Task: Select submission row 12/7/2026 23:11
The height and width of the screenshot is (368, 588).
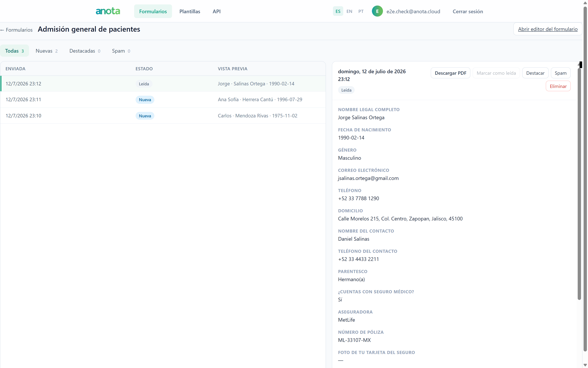Action: 163,100
